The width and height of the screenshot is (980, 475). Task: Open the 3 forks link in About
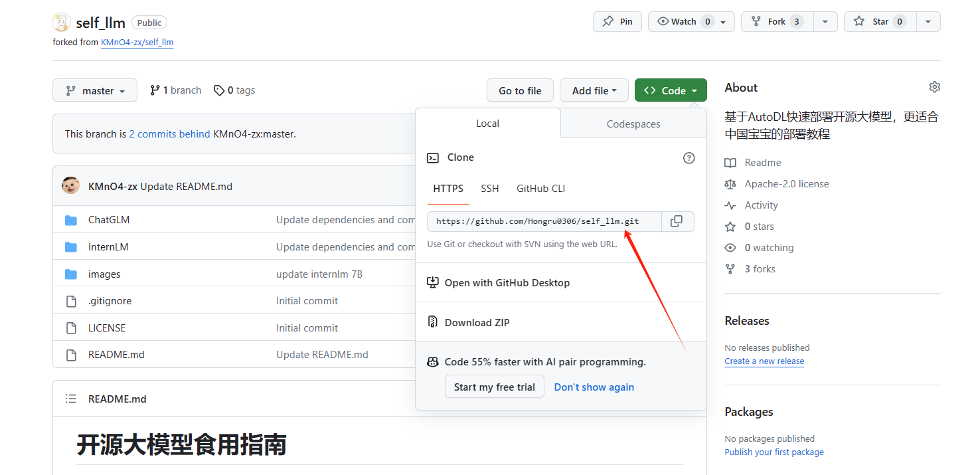coord(760,269)
